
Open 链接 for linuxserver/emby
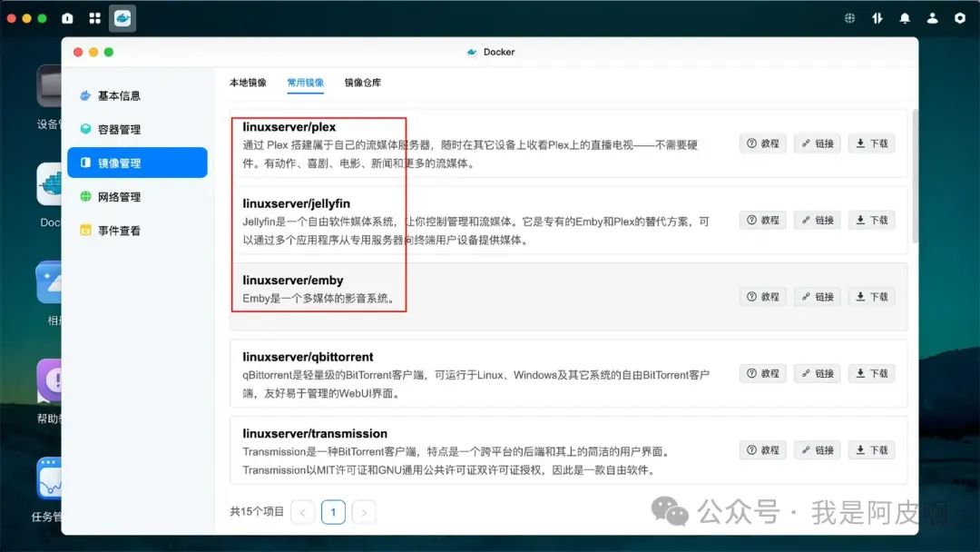click(x=818, y=296)
